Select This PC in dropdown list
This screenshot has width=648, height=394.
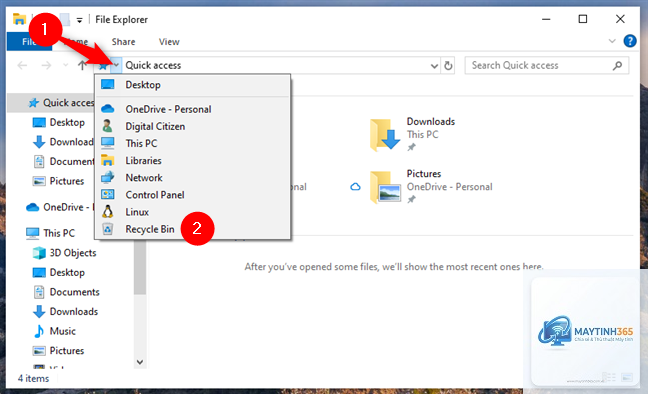[193, 143]
